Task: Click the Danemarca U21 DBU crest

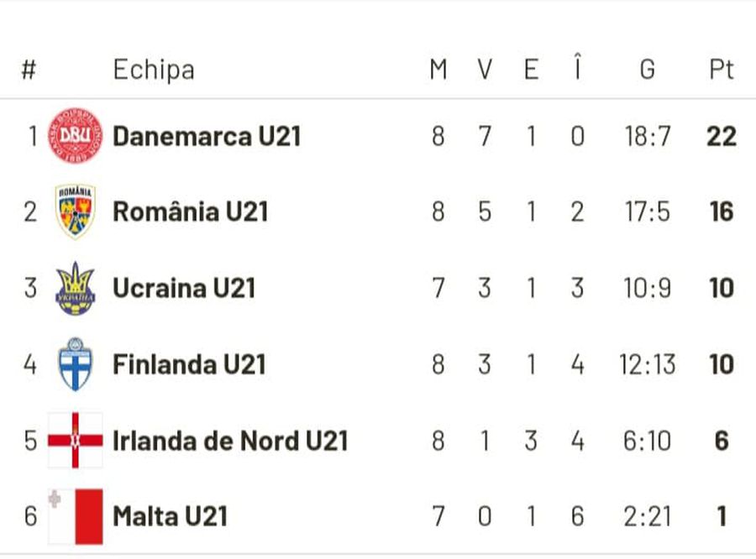Action: [76, 135]
